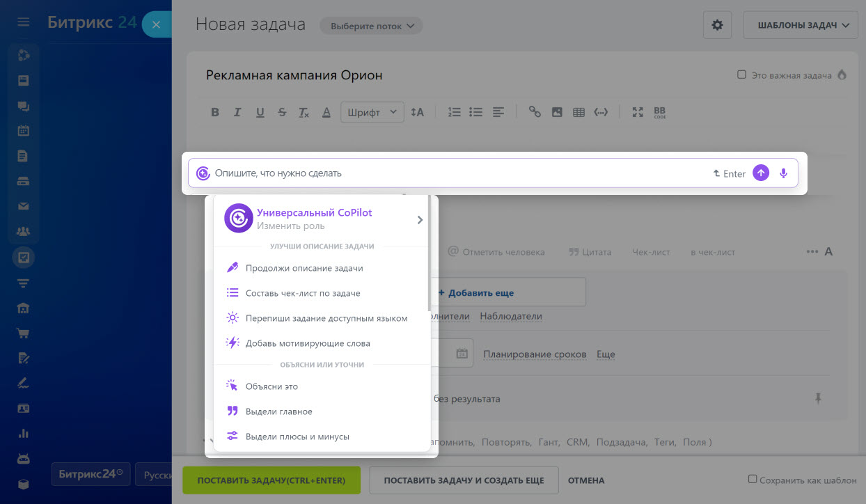Insert a table into the task description
This screenshot has width=866, height=504.
tap(578, 111)
